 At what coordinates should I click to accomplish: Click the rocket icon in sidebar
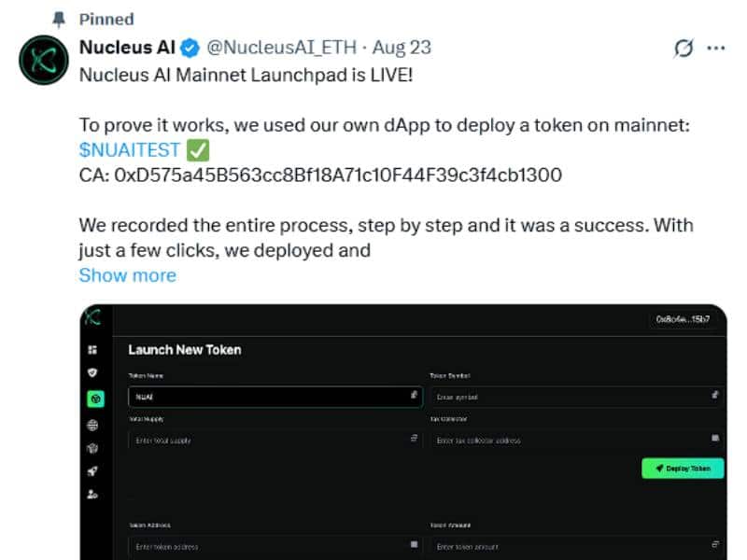[x=93, y=472]
